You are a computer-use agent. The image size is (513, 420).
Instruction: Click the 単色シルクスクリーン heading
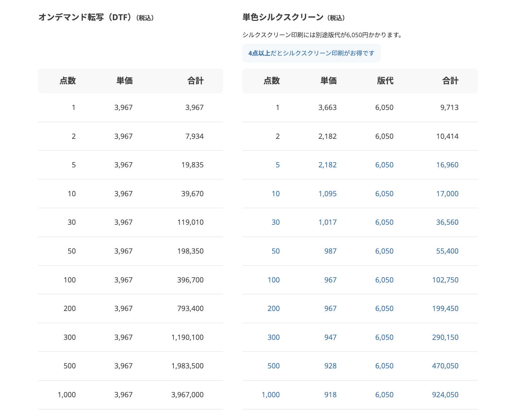[293, 17]
